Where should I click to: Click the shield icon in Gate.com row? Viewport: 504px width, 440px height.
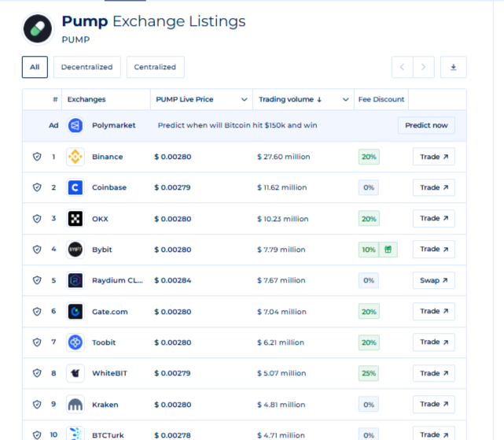point(37,312)
